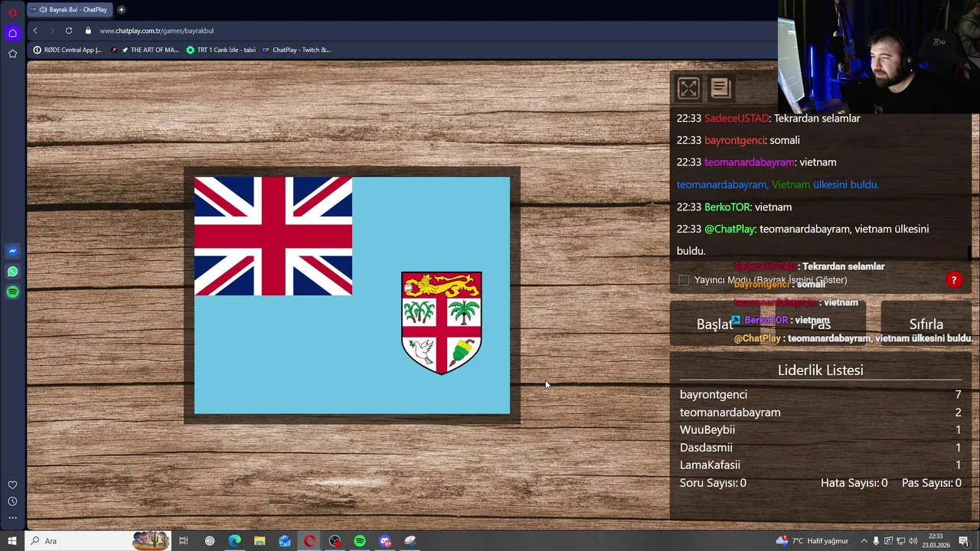Click Pas Sayısı: 0 counter
This screenshot has width=980, height=551.
coord(932,483)
